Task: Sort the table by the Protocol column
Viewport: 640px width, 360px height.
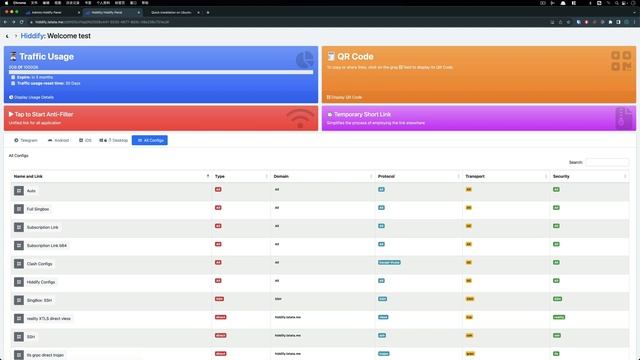Action: tap(418, 176)
